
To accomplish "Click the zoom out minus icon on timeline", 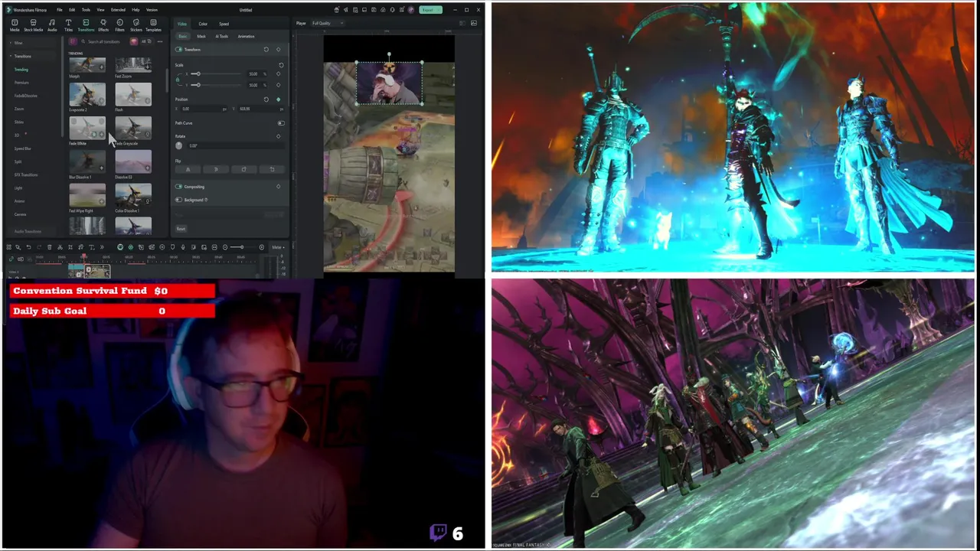I will 225,247.
